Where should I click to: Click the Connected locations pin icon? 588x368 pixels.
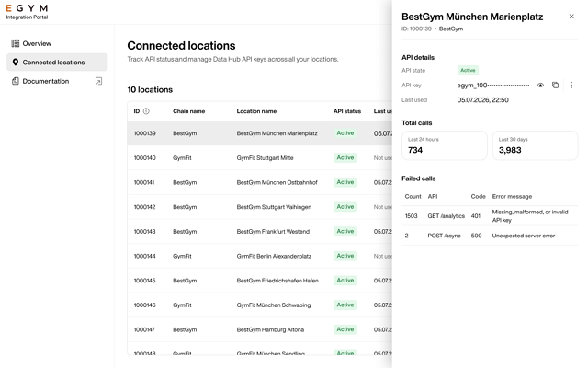[16, 63]
